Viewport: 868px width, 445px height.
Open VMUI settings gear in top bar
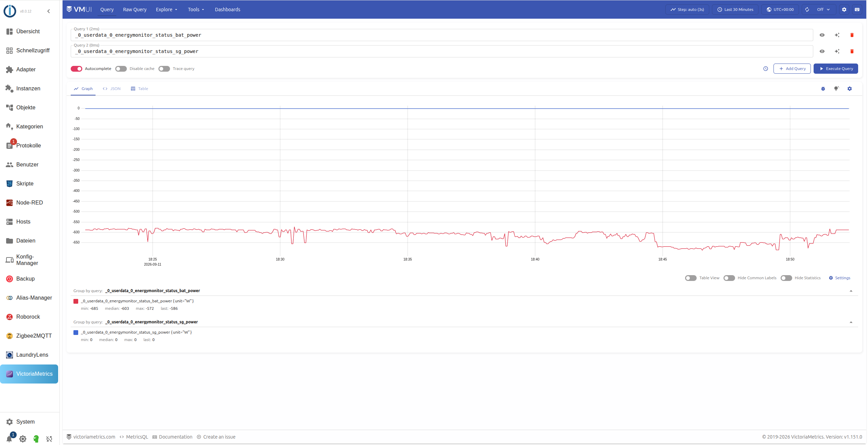(x=844, y=10)
